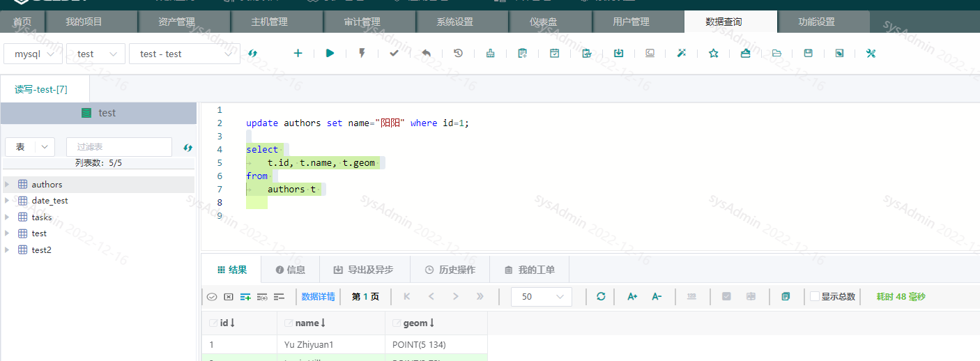Click the magic wand format icon
Screen dimensions: 980x361
click(x=682, y=53)
